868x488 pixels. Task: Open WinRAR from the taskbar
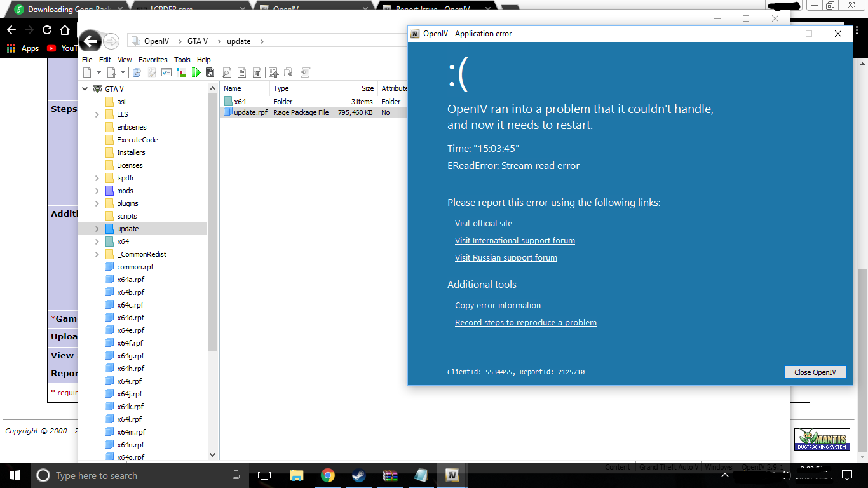coord(390,475)
